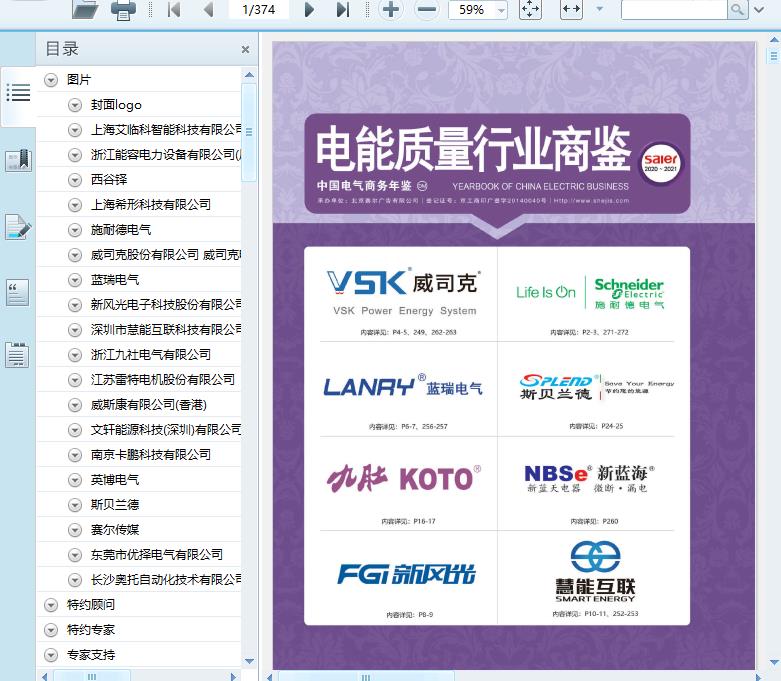
Task: Click the contents panel horizontal scrollbar thumb
Action: (92, 677)
